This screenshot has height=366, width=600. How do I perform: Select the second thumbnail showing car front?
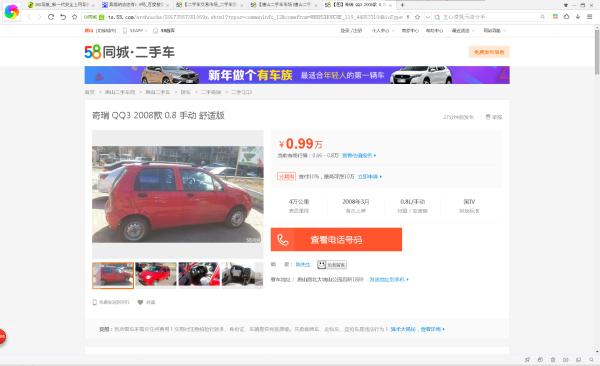coord(156,274)
